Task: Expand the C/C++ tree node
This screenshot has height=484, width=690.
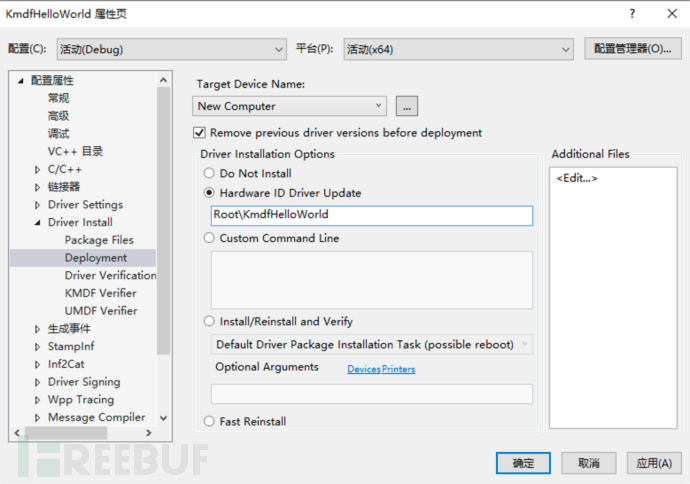Action: (x=37, y=169)
